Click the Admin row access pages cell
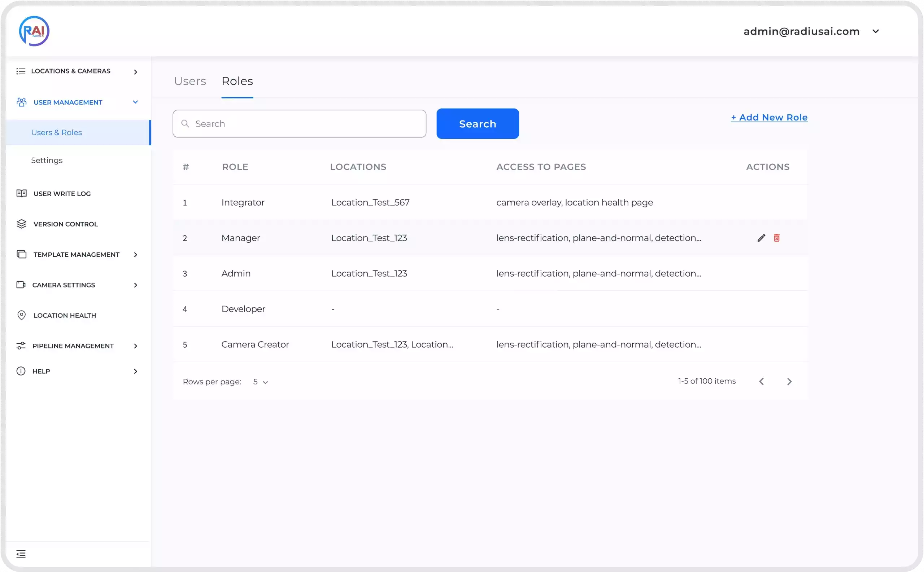The width and height of the screenshot is (924, 572). (x=599, y=273)
